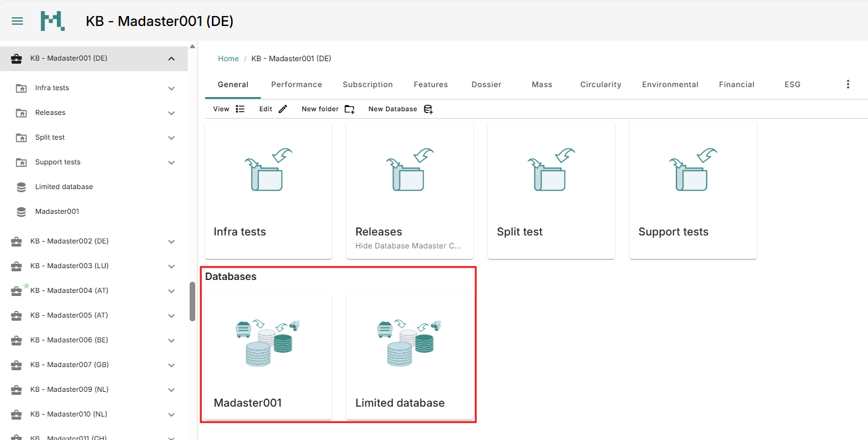Screen dimensions: 868x440
Task: Expand the Infra tests folder in sidebar
Action: coord(171,88)
